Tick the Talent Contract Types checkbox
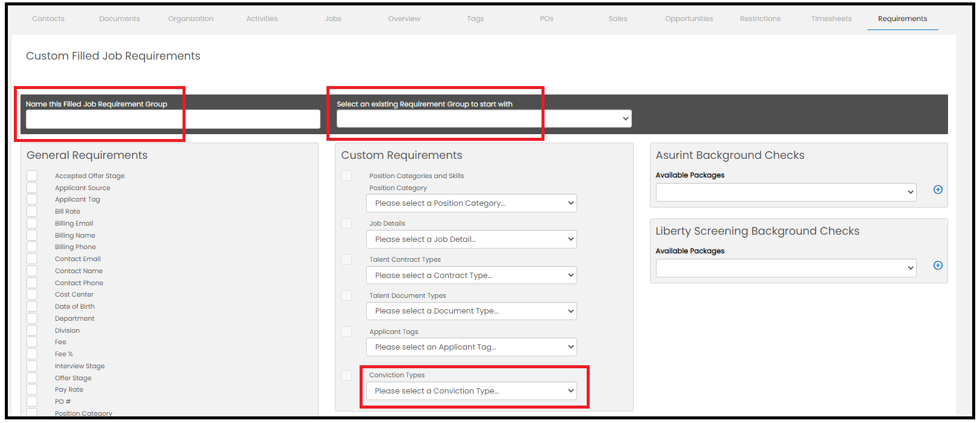 346,259
